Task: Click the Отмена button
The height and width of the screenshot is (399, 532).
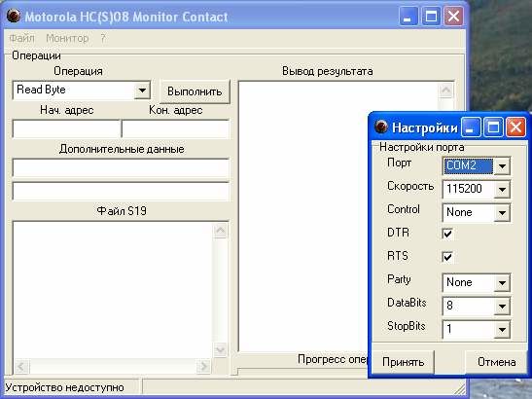Action: click(496, 362)
